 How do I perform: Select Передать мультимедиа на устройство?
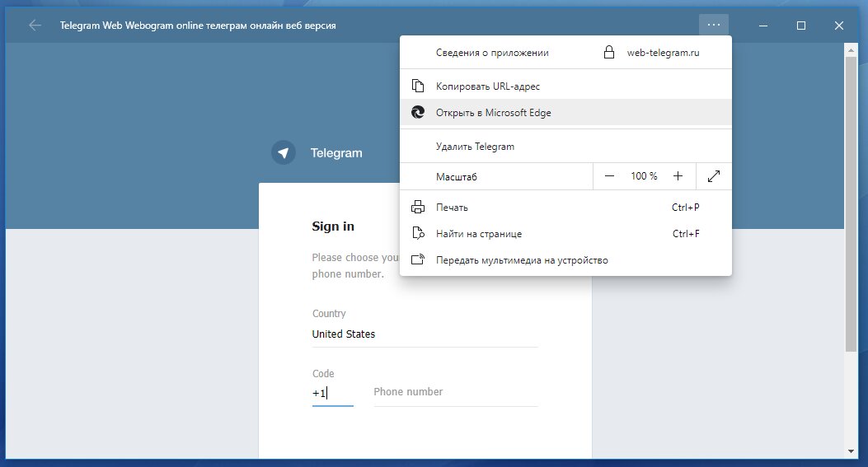565,260
